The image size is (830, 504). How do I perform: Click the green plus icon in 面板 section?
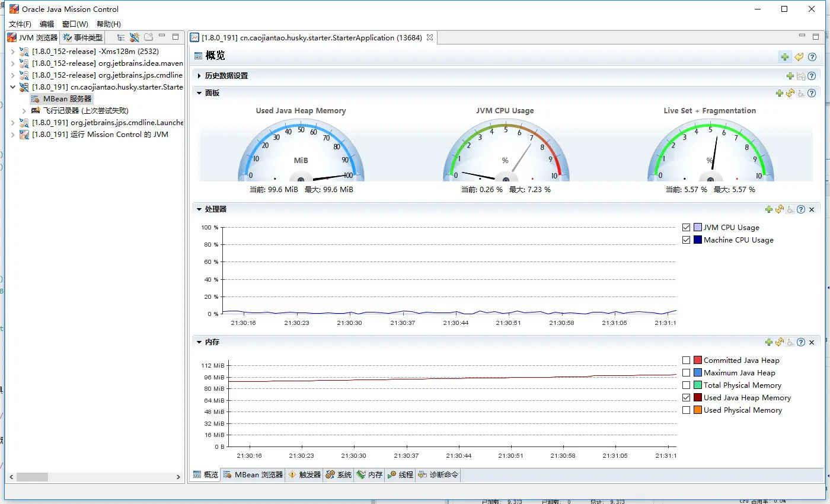780,93
